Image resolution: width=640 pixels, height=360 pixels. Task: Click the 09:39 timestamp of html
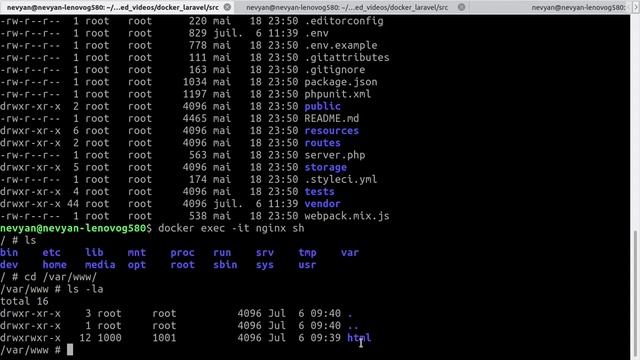coord(325,338)
